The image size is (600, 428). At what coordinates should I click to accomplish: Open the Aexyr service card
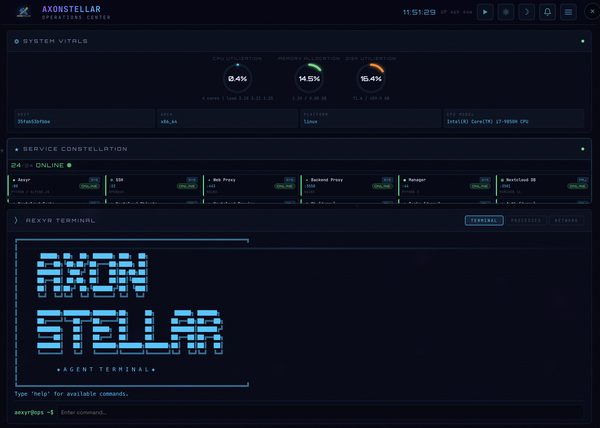coord(55,186)
